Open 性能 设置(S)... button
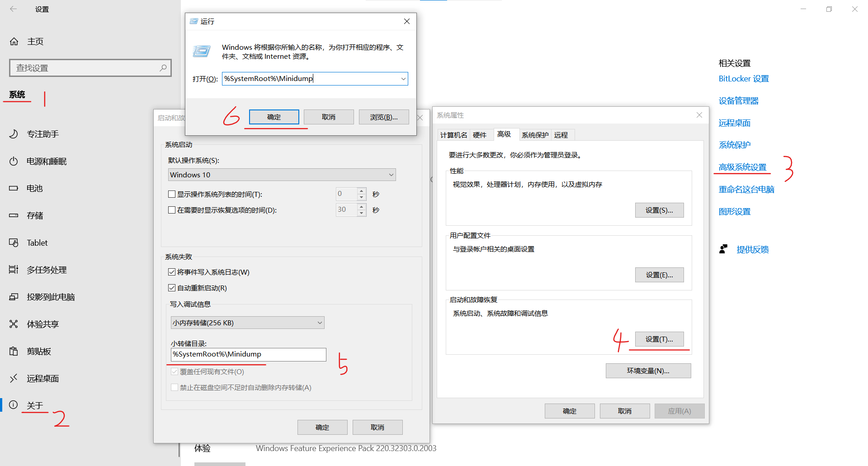Image resolution: width=868 pixels, height=466 pixels. (x=659, y=210)
